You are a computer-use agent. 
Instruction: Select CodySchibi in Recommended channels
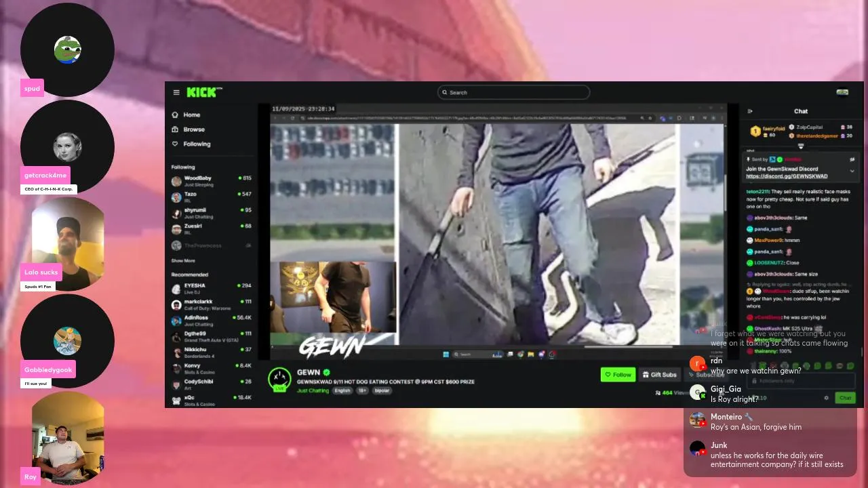(x=212, y=384)
